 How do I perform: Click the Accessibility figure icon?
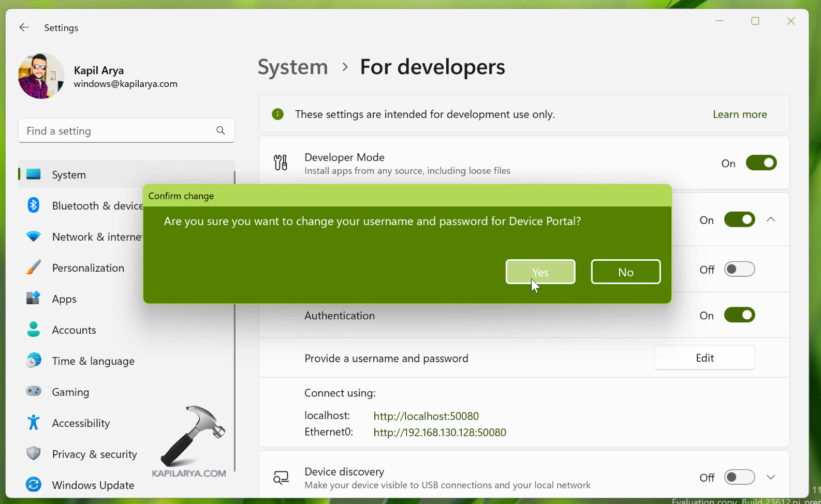[34, 423]
